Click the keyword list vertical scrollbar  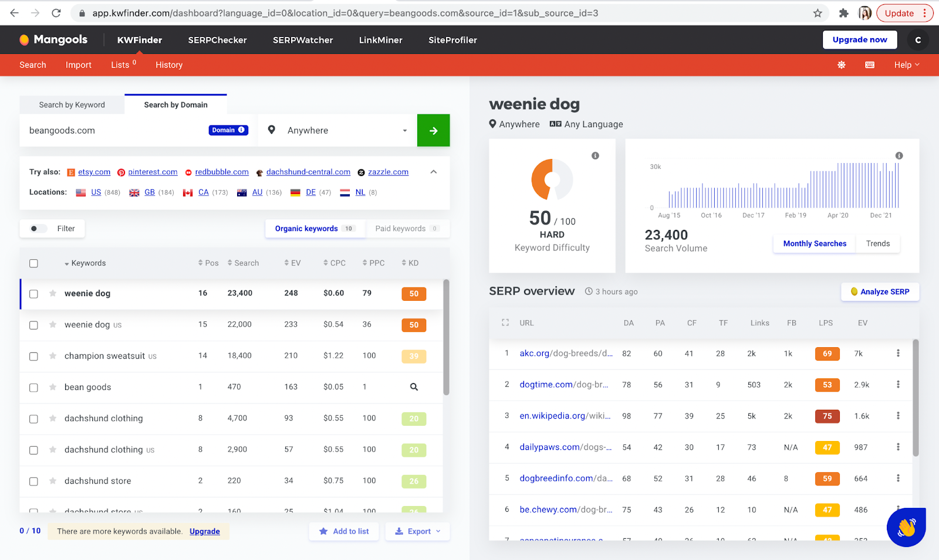click(x=446, y=337)
